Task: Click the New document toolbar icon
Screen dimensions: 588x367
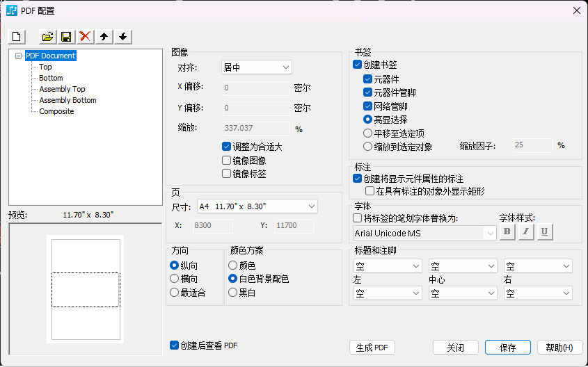Action: (17, 36)
